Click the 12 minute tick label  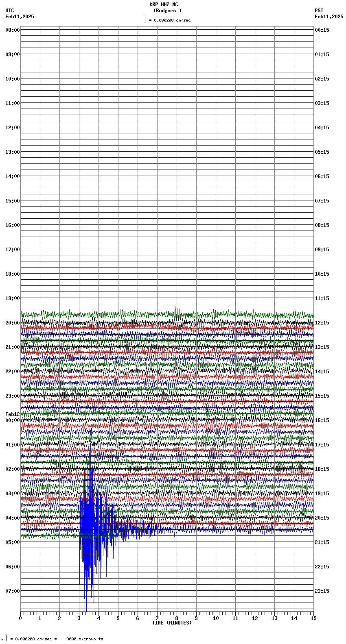coord(255,618)
